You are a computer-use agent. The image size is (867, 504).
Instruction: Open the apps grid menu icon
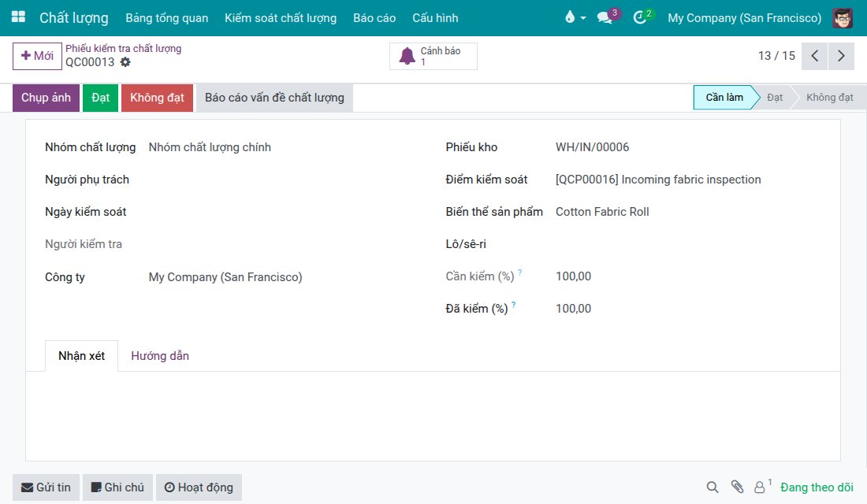click(18, 17)
